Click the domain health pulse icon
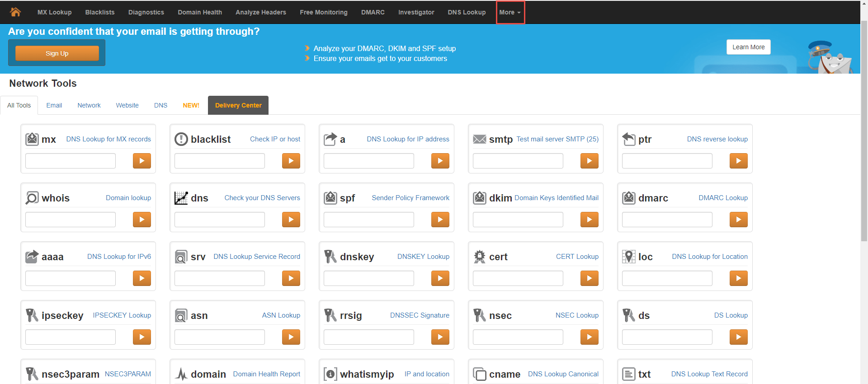Image resolution: width=868 pixels, height=384 pixels. [181, 374]
